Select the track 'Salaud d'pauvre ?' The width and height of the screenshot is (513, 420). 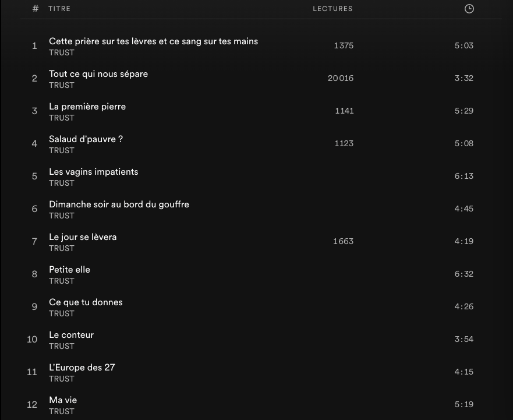point(86,139)
